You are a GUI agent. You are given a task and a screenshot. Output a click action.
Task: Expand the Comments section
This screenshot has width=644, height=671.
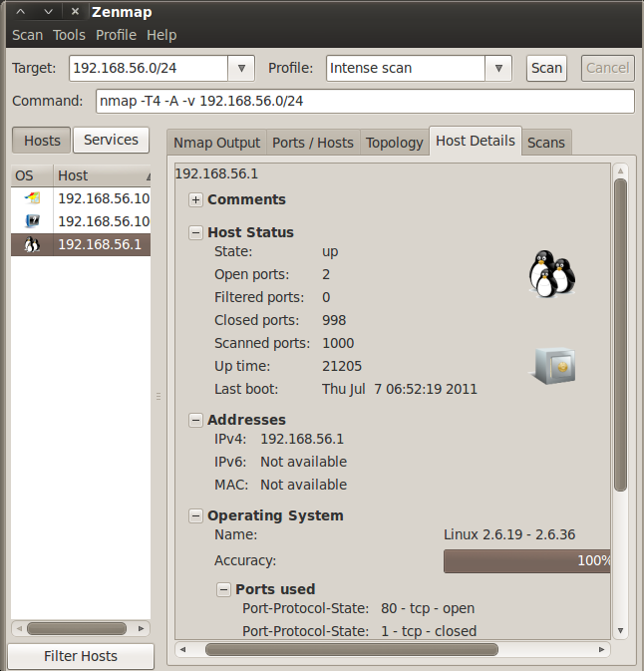pos(196,200)
